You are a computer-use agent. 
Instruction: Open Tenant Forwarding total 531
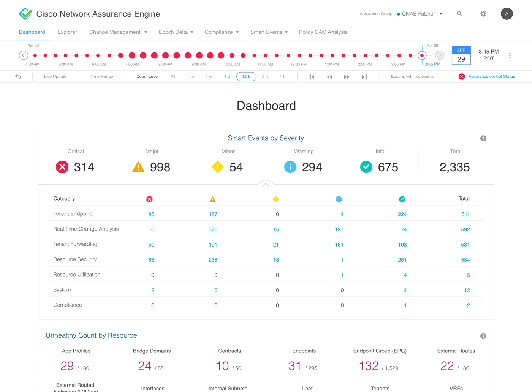[x=465, y=245]
